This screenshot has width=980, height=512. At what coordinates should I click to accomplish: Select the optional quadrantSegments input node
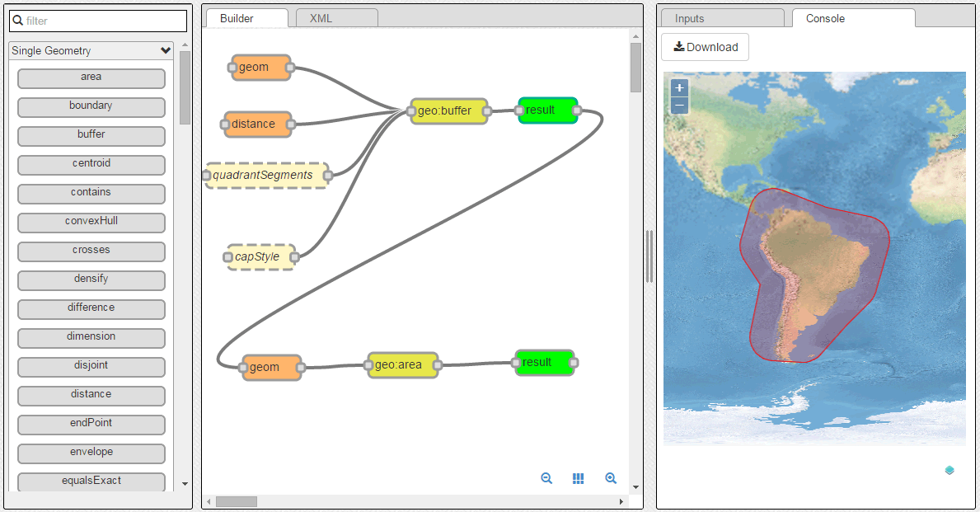(x=266, y=176)
